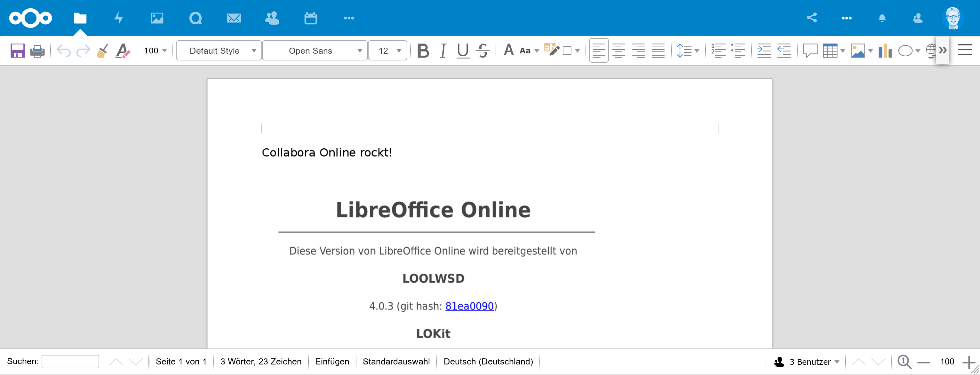Clear direct formatting
This screenshot has width=980, height=375.
tap(123, 50)
